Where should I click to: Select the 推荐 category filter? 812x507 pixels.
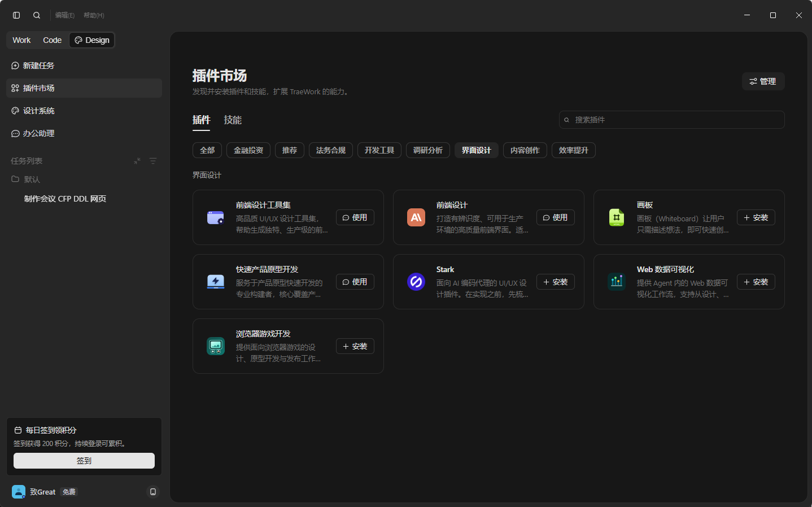[x=290, y=150]
